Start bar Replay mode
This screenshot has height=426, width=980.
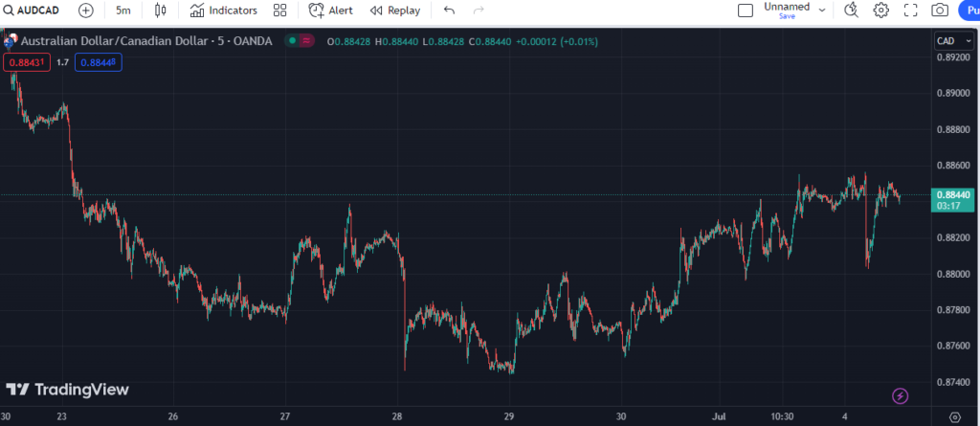[394, 11]
